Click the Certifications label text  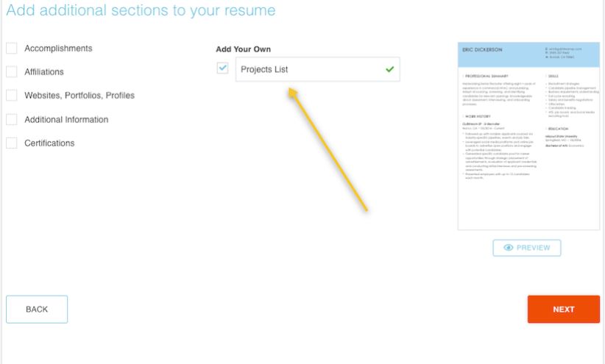[49, 143]
